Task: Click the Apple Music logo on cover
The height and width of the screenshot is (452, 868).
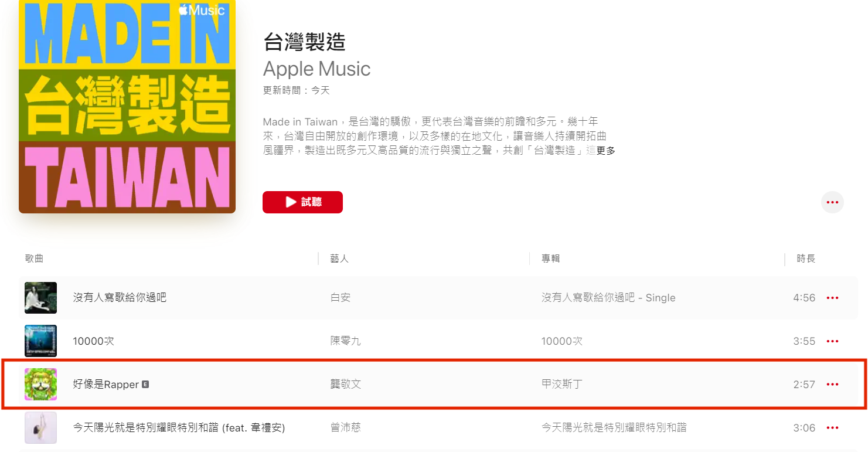Action: click(x=202, y=10)
